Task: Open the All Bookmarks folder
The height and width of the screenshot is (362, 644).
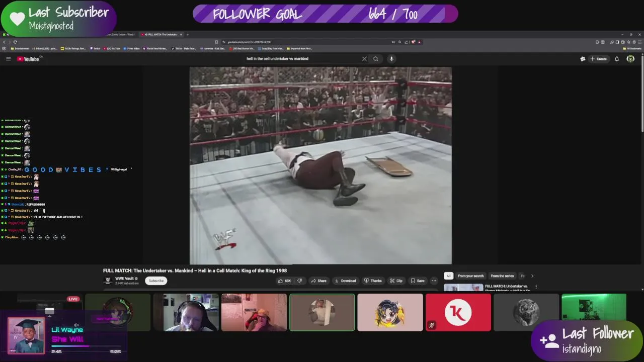Action: (x=632, y=49)
